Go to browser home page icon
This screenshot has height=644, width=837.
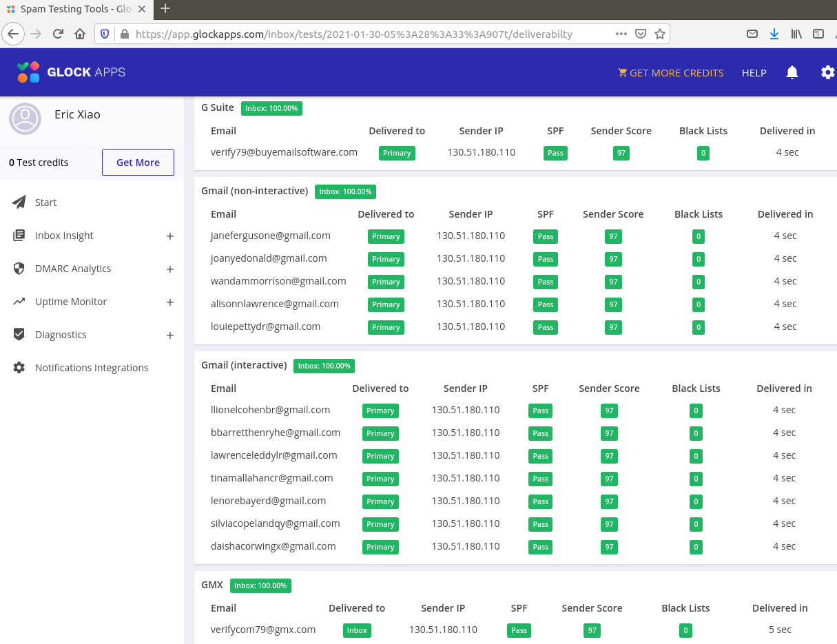(80, 34)
